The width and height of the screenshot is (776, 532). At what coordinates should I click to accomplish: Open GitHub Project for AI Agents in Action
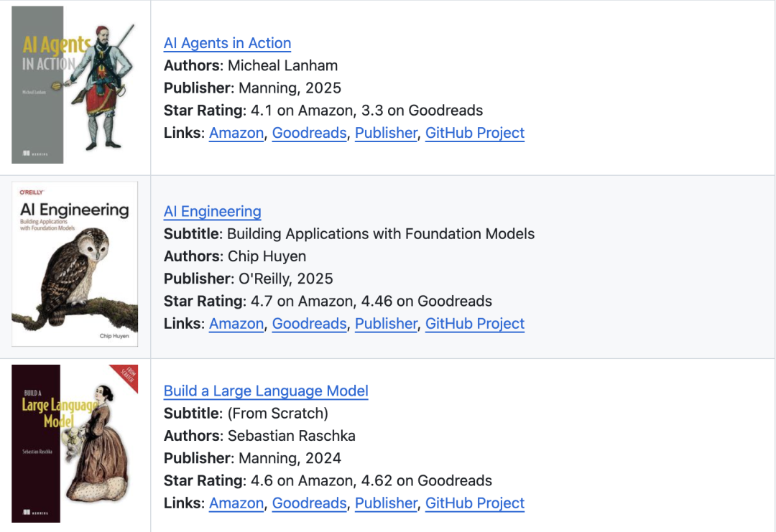click(474, 133)
